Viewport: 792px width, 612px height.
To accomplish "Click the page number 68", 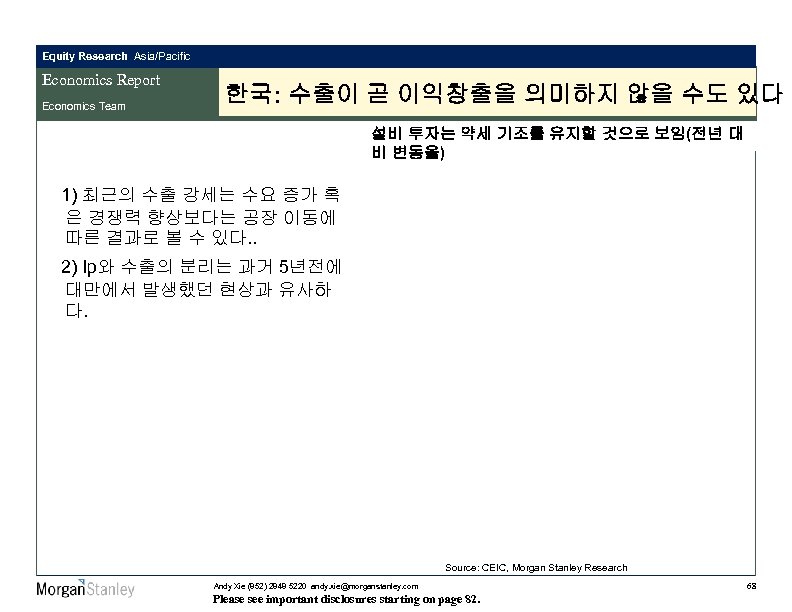I will pos(751,586).
